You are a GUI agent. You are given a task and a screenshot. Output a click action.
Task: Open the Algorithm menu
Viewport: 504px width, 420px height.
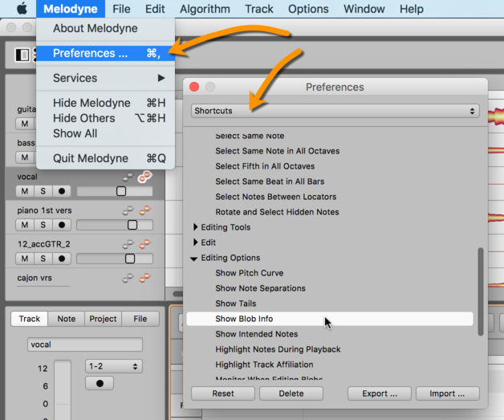click(205, 9)
